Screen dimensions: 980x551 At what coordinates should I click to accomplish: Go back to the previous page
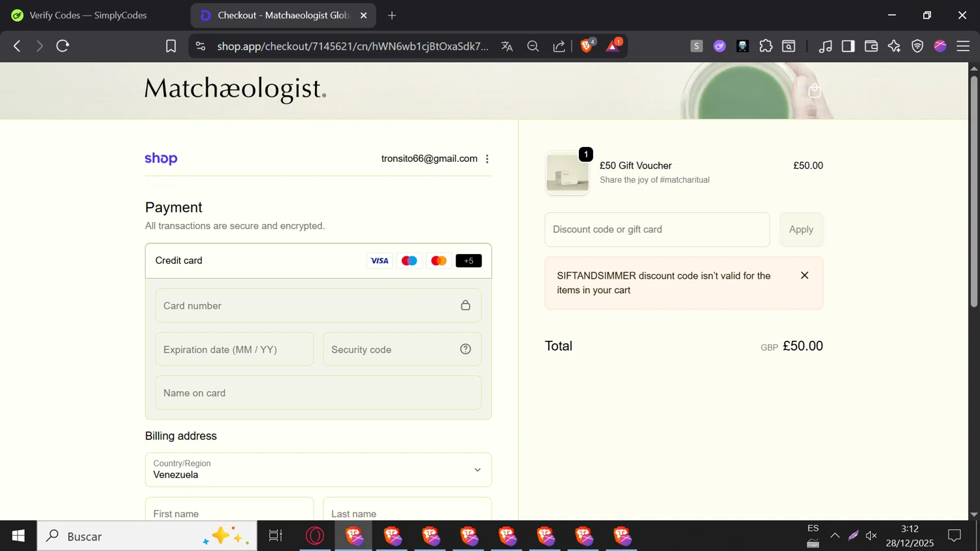point(17,46)
